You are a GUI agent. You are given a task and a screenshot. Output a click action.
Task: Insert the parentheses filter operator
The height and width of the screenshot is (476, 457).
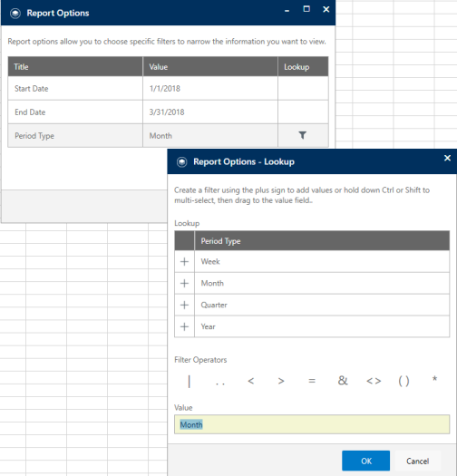click(x=404, y=381)
